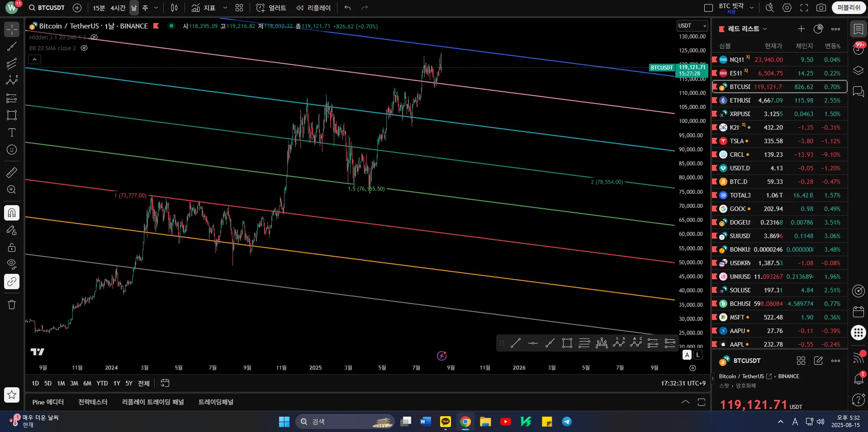This screenshot has width=868, height=432.
Task: Lock all drawing tools
Action: (12, 247)
